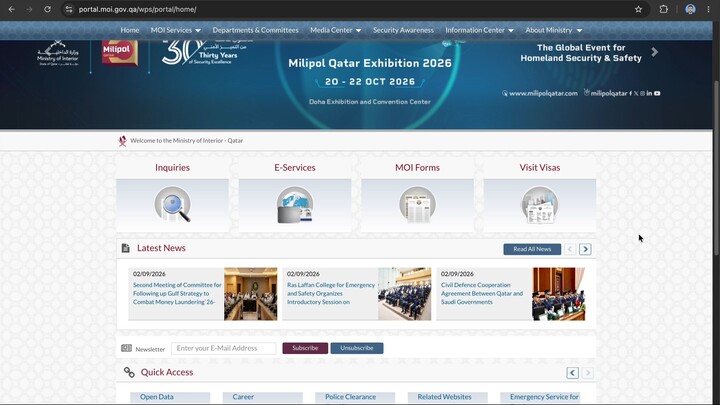The image size is (720, 405).
Task: Open the Chrome profile avatar
Action: click(690, 9)
